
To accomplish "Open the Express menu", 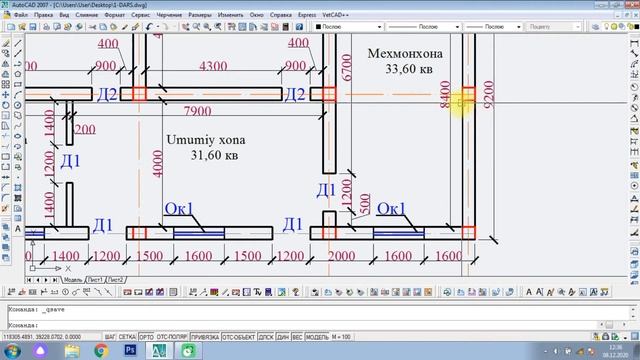I will pyautogui.click(x=307, y=15).
